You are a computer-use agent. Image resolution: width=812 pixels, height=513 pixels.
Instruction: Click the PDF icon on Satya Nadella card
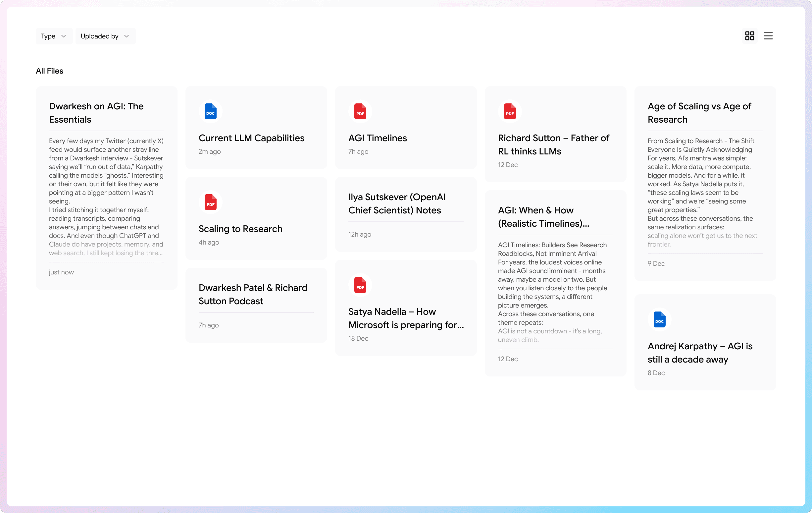point(360,285)
